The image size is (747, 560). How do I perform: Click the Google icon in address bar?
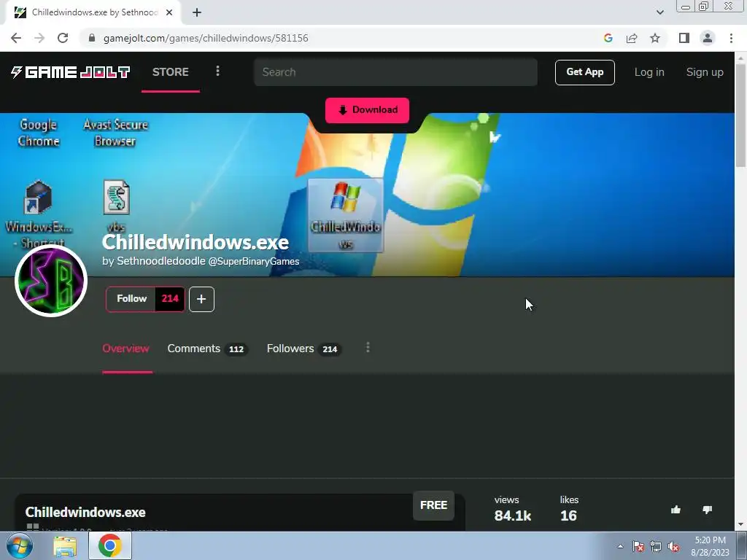pyautogui.click(x=608, y=38)
